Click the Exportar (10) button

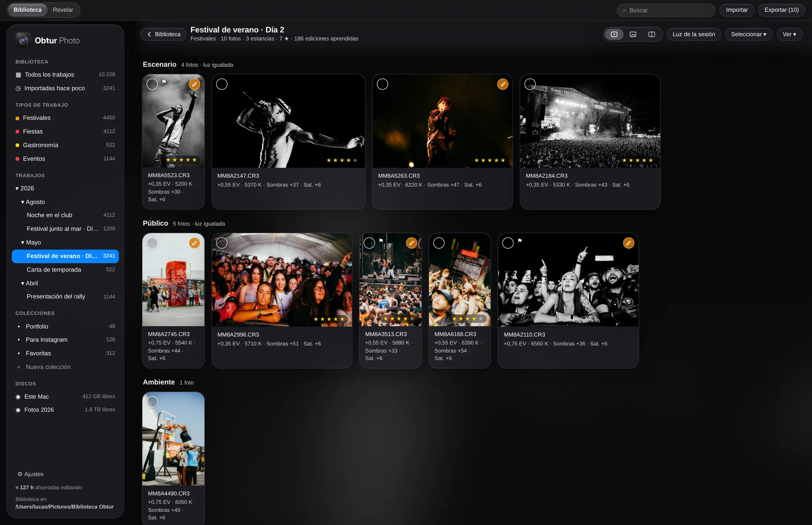point(781,10)
